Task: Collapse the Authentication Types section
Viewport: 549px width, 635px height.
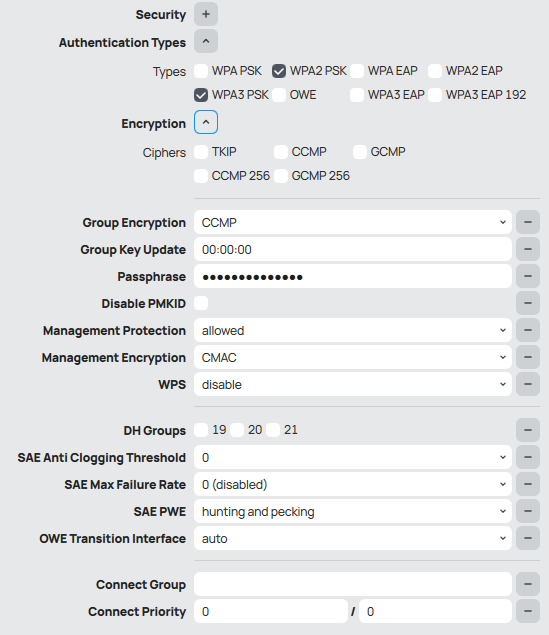Action: [206, 41]
